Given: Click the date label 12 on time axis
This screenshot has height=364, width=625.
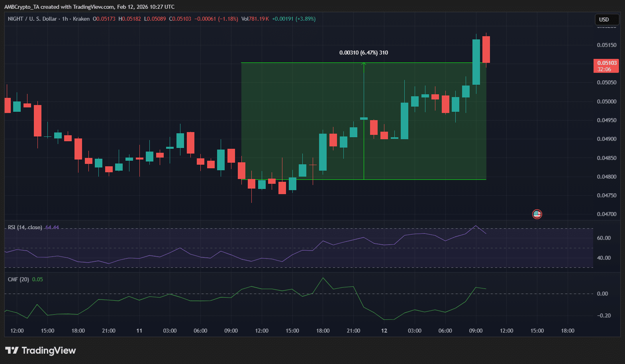Looking at the screenshot, I should (384, 331).
